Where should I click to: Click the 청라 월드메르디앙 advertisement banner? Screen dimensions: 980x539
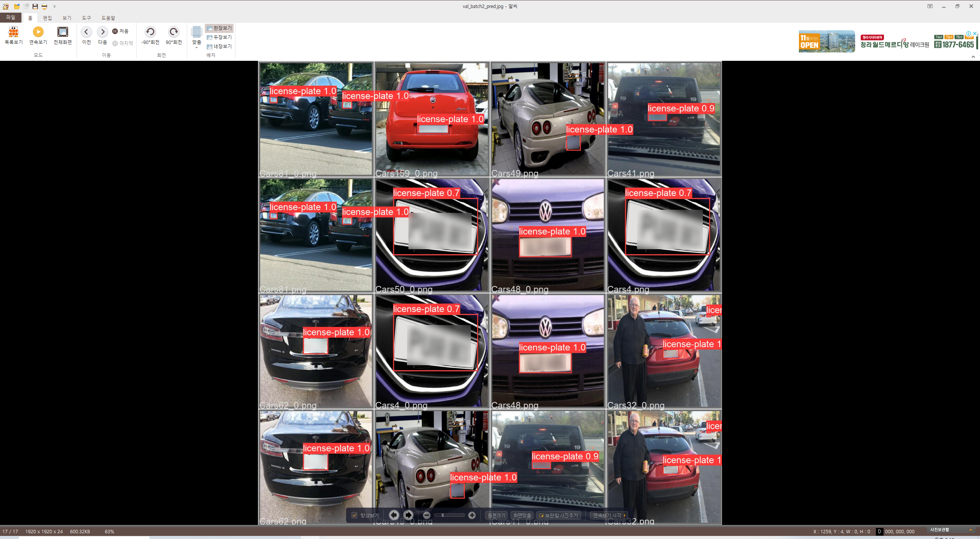point(887,41)
